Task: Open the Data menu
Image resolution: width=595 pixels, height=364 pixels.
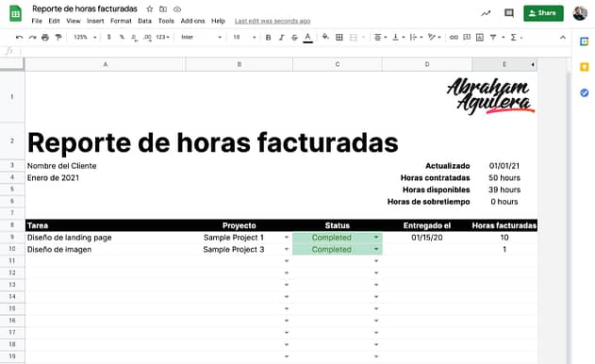Action: click(144, 21)
